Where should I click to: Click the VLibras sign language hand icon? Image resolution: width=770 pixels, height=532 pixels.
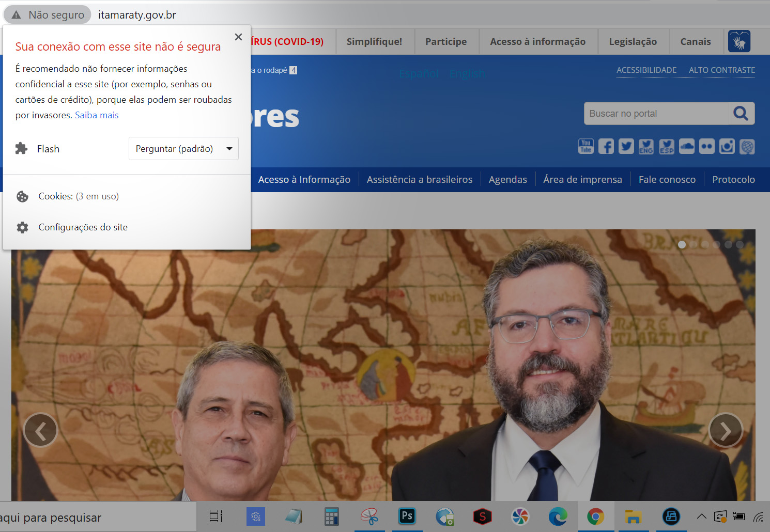pyautogui.click(x=739, y=41)
